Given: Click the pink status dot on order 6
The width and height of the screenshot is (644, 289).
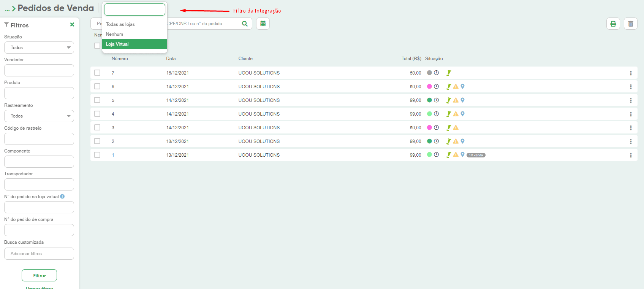Looking at the screenshot, I should click(x=429, y=87).
